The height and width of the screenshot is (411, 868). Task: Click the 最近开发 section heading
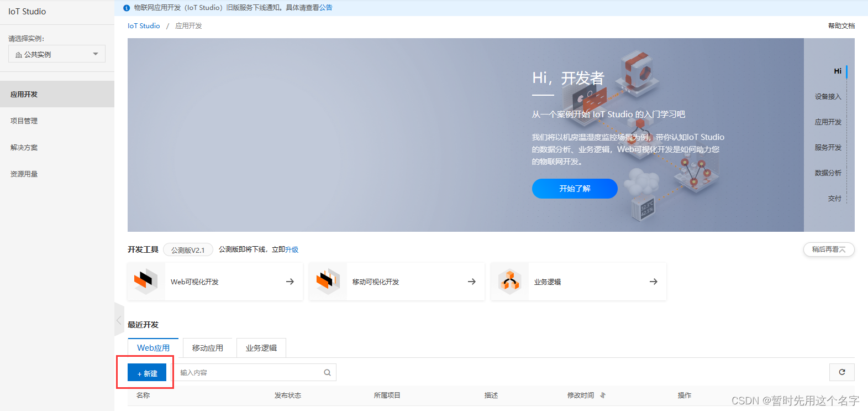click(143, 325)
